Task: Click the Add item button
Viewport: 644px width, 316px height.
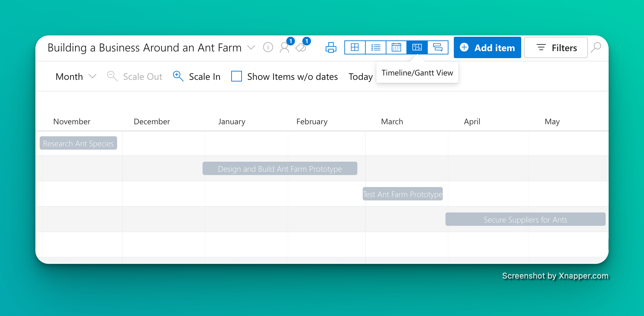Action: tap(487, 47)
